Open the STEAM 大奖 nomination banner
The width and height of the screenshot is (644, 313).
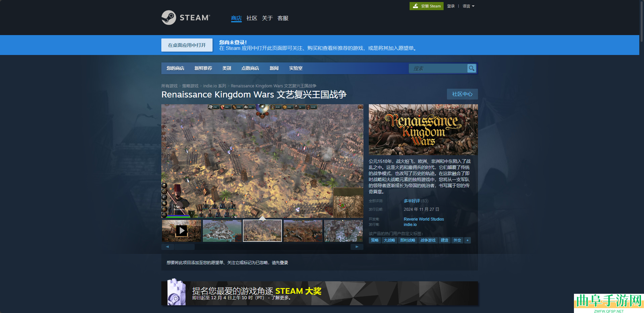click(x=320, y=293)
